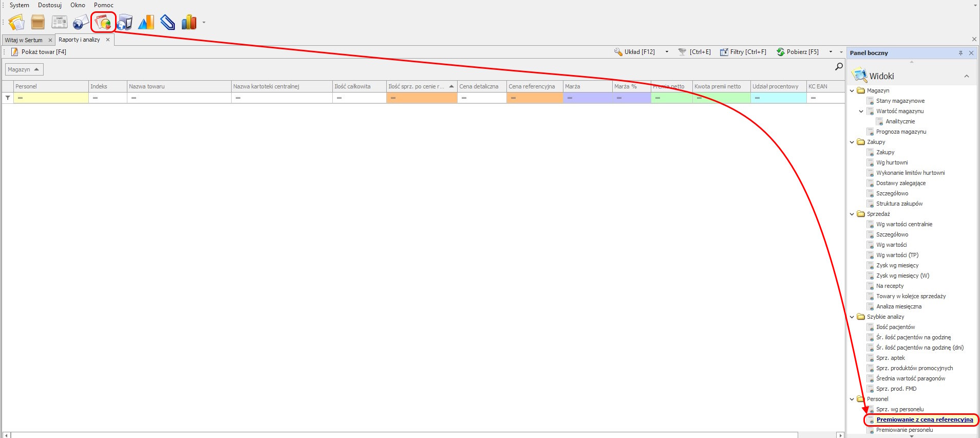Click the cardboard box warehouse icon

point(38,23)
